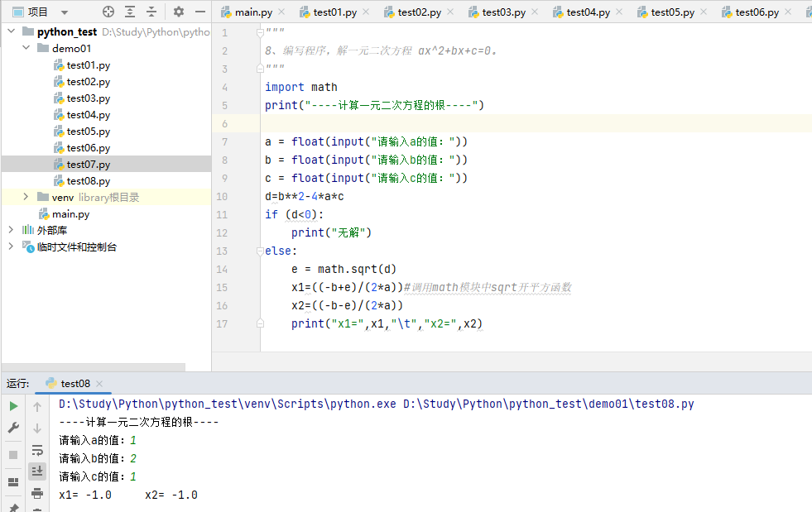Click on 'import math' code line

pyautogui.click(x=300, y=87)
